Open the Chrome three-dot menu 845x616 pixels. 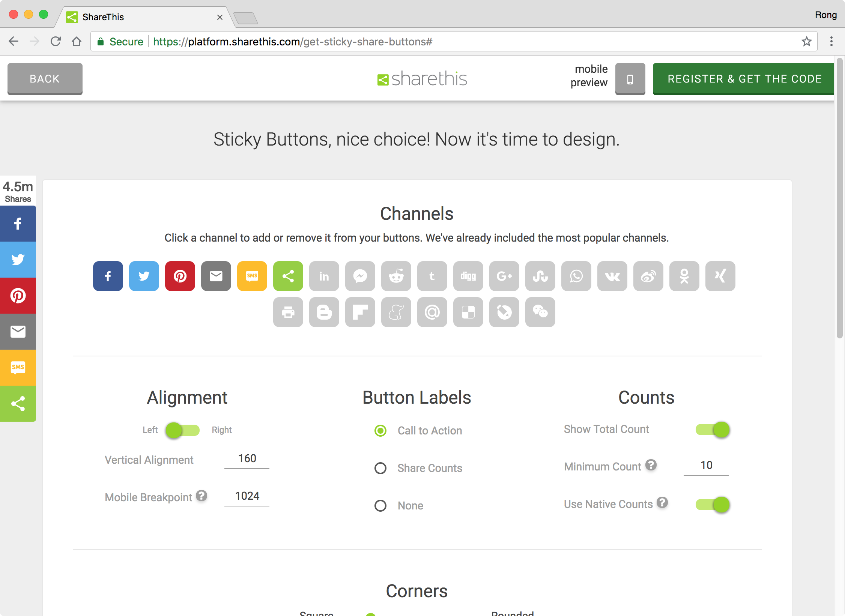[x=831, y=41]
